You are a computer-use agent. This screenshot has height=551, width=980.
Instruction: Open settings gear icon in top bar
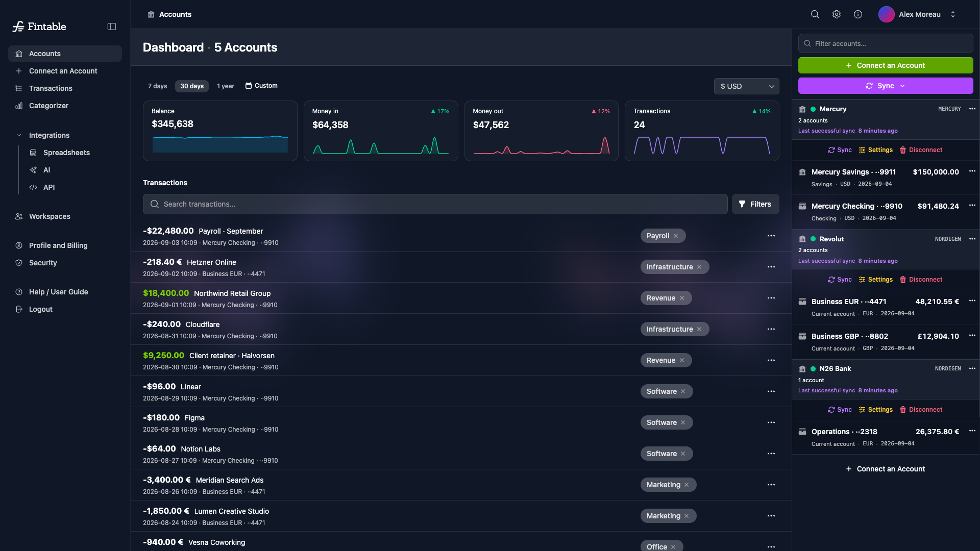coord(837,14)
